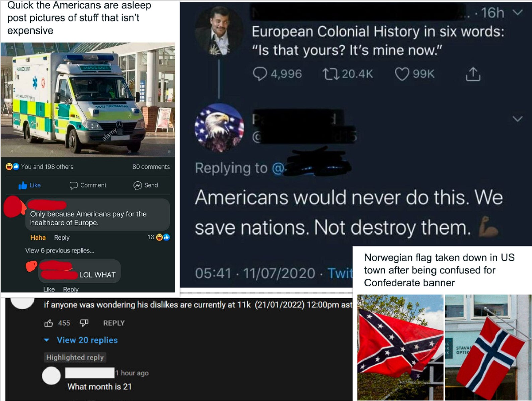Click the Messenger Send icon under the ambulance post
Image resolution: width=532 pixels, height=401 pixels.
click(137, 185)
